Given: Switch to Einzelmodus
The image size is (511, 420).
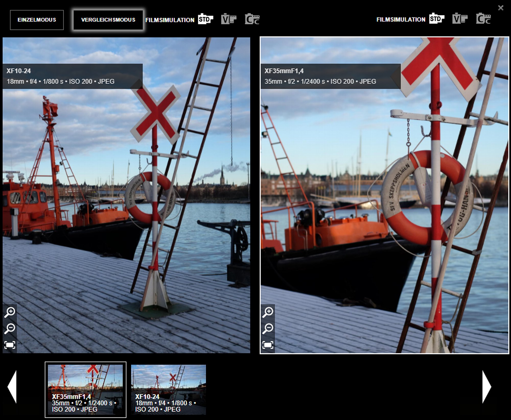Looking at the screenshot, I should tap(37, 20).
